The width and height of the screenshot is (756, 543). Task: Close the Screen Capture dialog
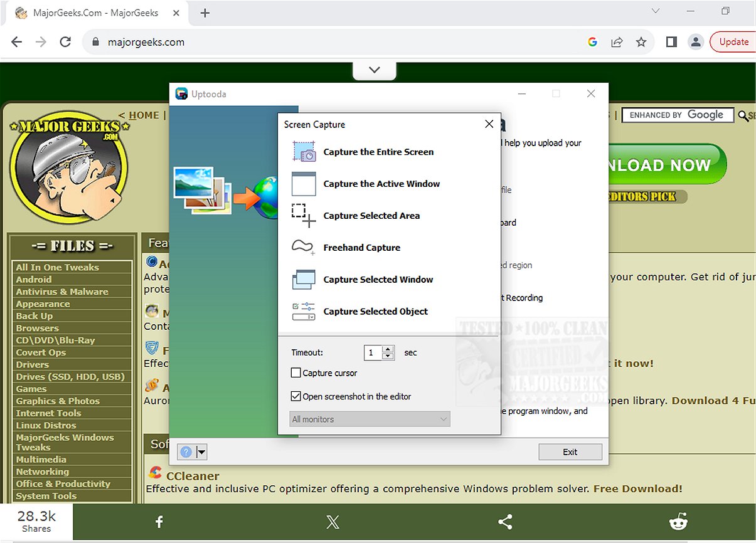[x=489, y=124]
